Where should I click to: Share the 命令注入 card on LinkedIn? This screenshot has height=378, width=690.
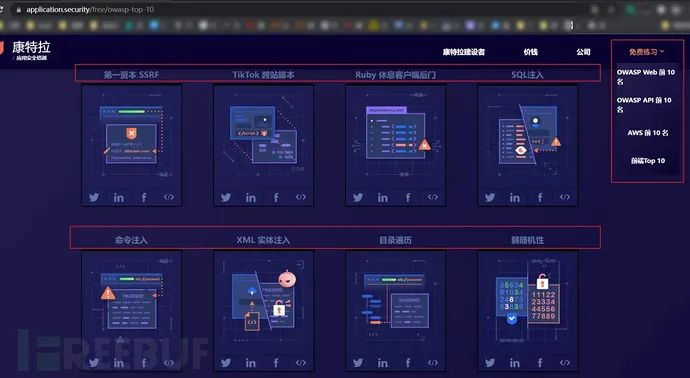pos(119,363)
